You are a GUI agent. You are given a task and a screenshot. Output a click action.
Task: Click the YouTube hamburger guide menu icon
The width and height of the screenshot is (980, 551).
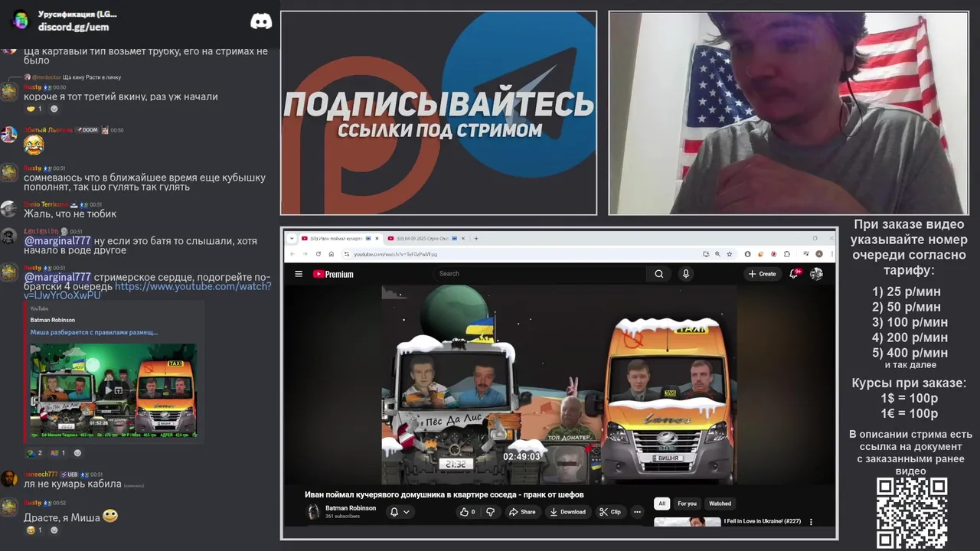point(299,274)
